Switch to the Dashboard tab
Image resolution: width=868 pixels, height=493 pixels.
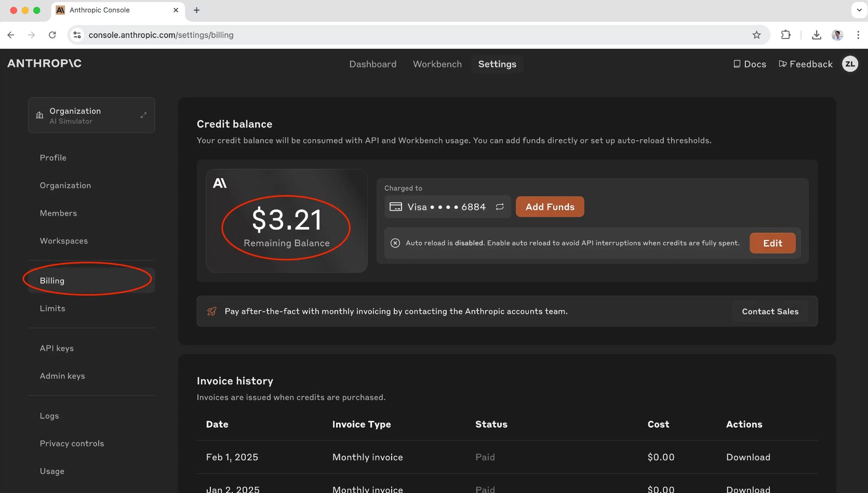coord(373,64)
